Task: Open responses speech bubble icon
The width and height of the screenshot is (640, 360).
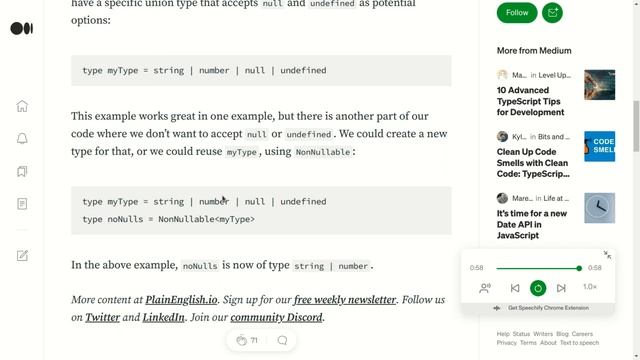Action: pyautogui.click(x=282, y=340)
